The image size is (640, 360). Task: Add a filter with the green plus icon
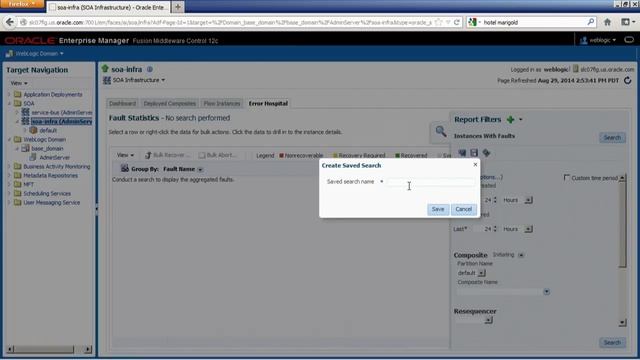coord(510,120)
